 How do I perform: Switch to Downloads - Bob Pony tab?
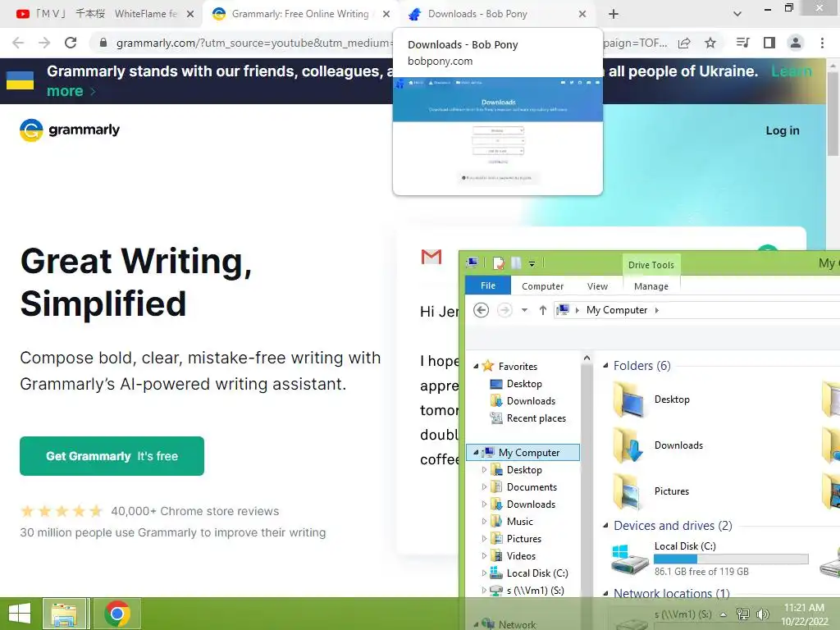[x=477, y=14]
